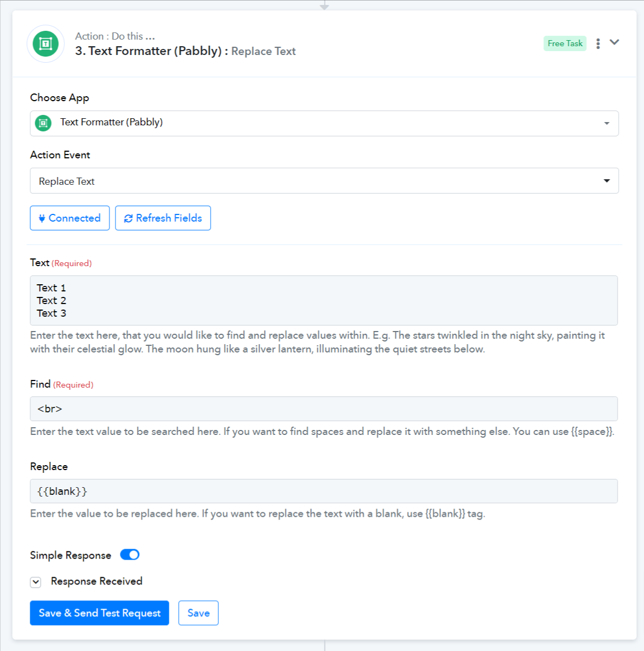The image size is (644, 651).
Task: Open the three-dot options menu
Action: pos(598,43)
